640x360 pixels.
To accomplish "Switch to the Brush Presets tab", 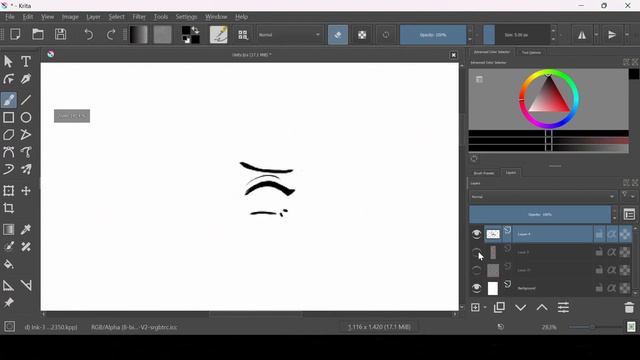I will click(484, 173).
